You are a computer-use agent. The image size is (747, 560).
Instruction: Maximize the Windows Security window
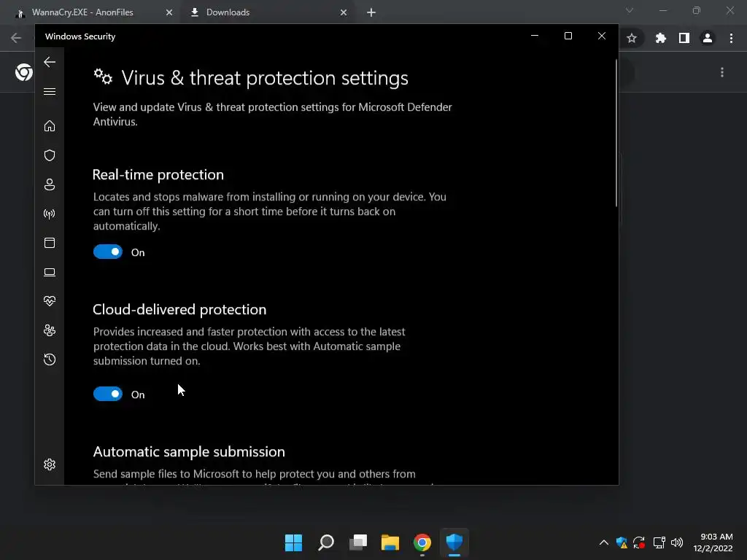(568, 36)
